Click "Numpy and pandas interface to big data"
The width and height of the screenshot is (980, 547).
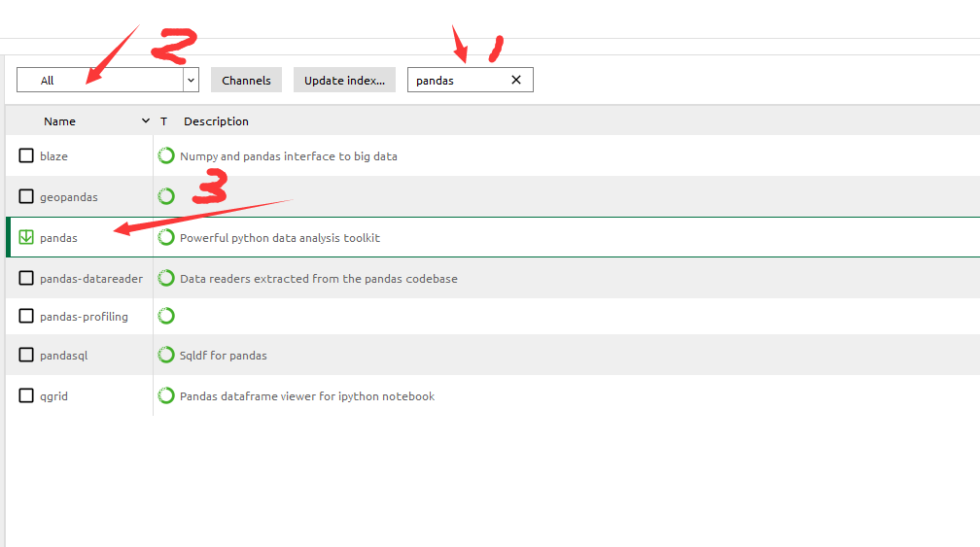click(289, 156)
